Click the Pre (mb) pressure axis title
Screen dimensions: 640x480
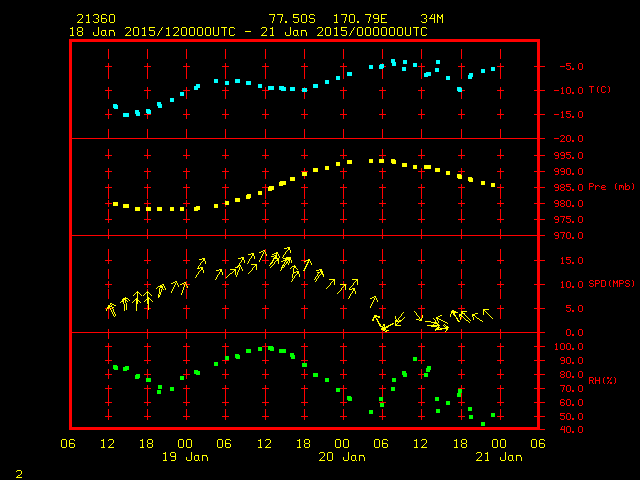point(611,187)
